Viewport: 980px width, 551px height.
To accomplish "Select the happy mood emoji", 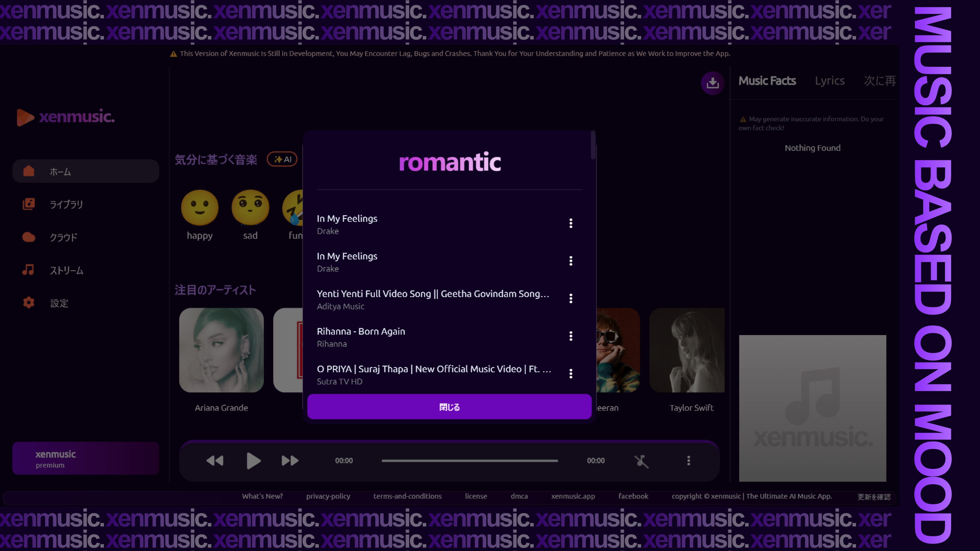I will tap(200, 207).
